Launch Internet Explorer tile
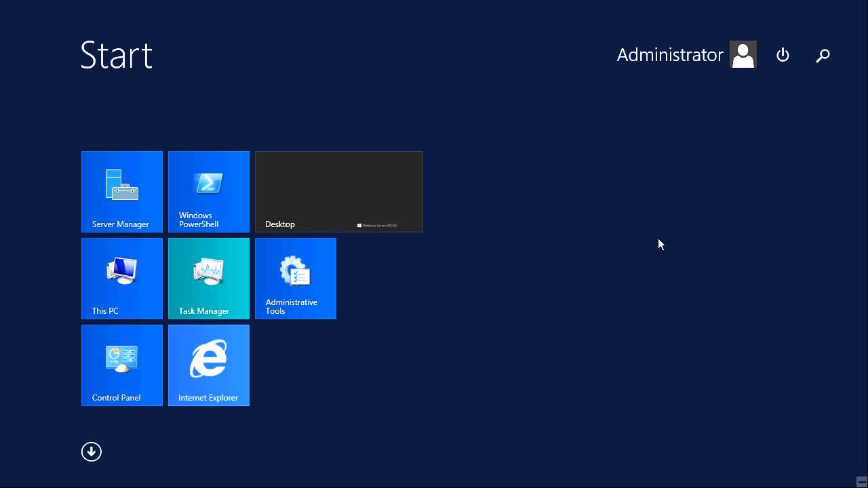The height and width of the screenshot is (488, 868). [x=209, y=365]
